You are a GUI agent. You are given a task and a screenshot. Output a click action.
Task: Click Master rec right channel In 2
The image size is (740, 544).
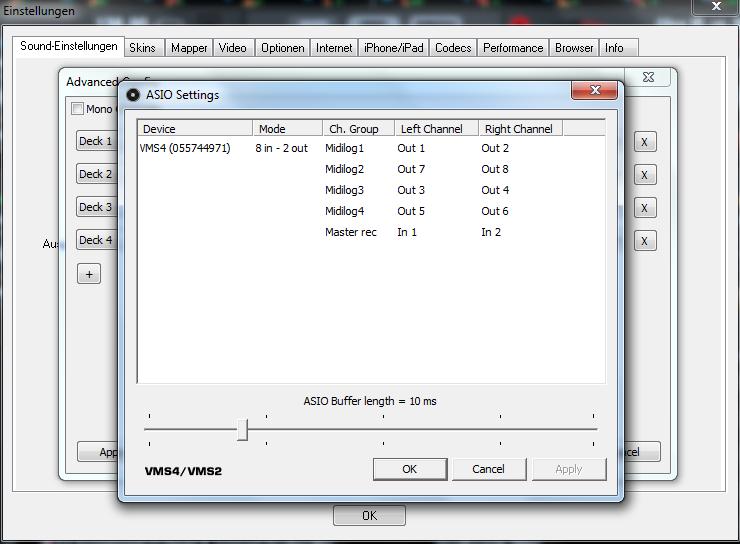click(x=491, y=232)
